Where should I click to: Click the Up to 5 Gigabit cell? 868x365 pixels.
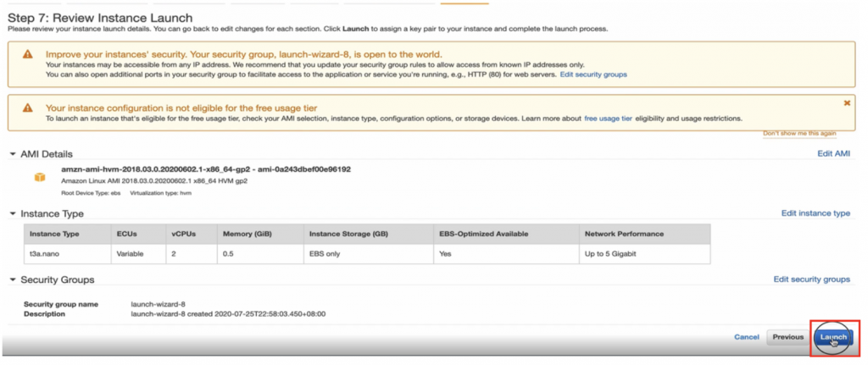(x=644, y=254)
